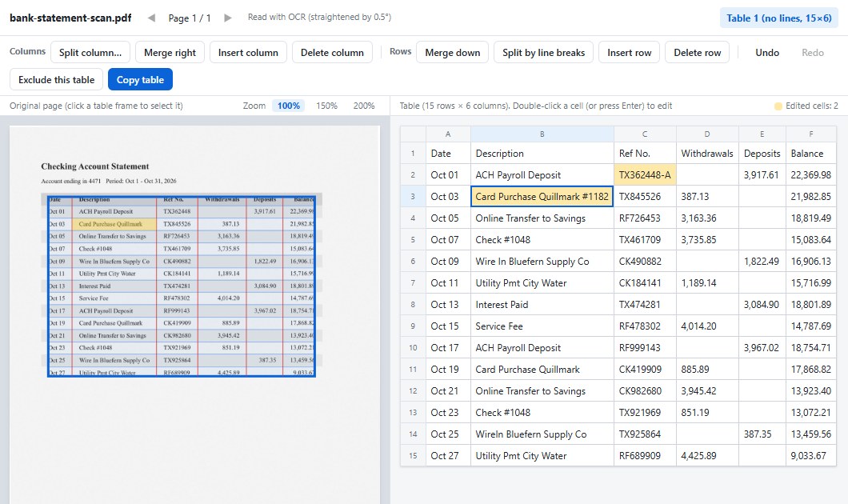The image size is (848, 504).
Task: Click the Redo button
Action: (x=812, y=53)
